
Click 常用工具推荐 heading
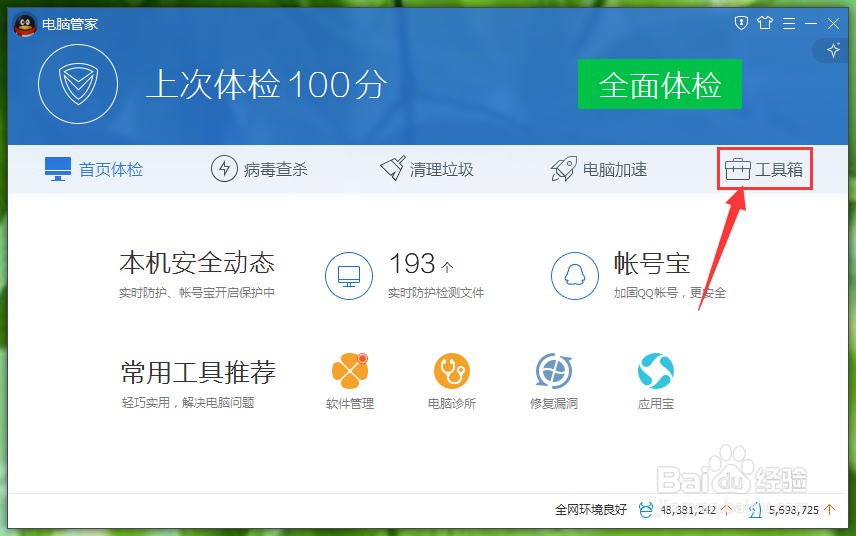click(x=198, y=373)
